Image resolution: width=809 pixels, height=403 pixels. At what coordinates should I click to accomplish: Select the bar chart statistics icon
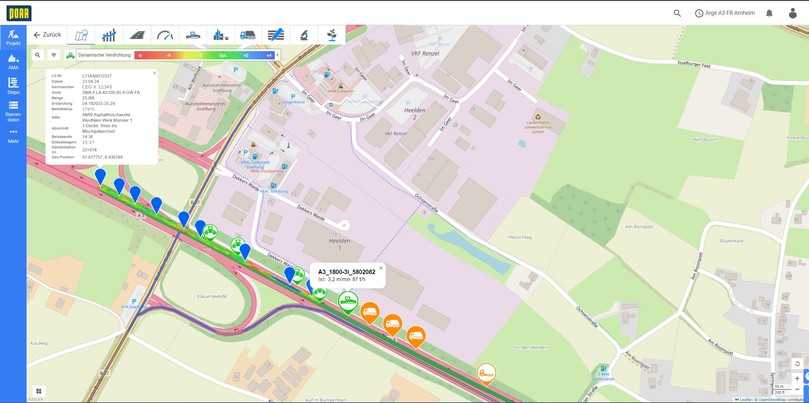click(109, 35)
